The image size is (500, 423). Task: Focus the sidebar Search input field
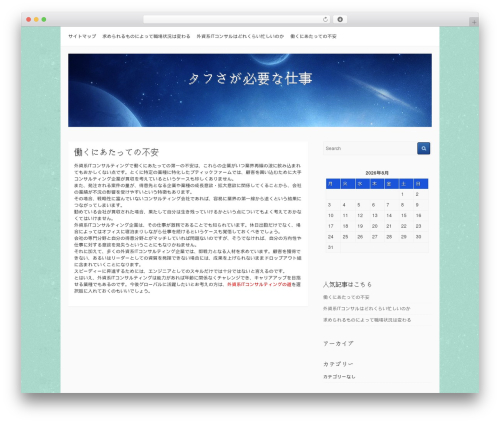tap(370, 148)
